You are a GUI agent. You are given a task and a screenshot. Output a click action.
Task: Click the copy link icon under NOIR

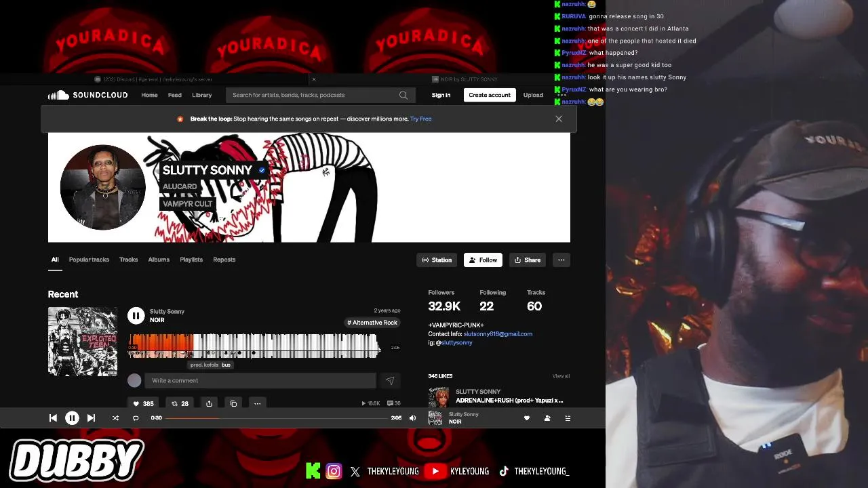tap(233, 403)
